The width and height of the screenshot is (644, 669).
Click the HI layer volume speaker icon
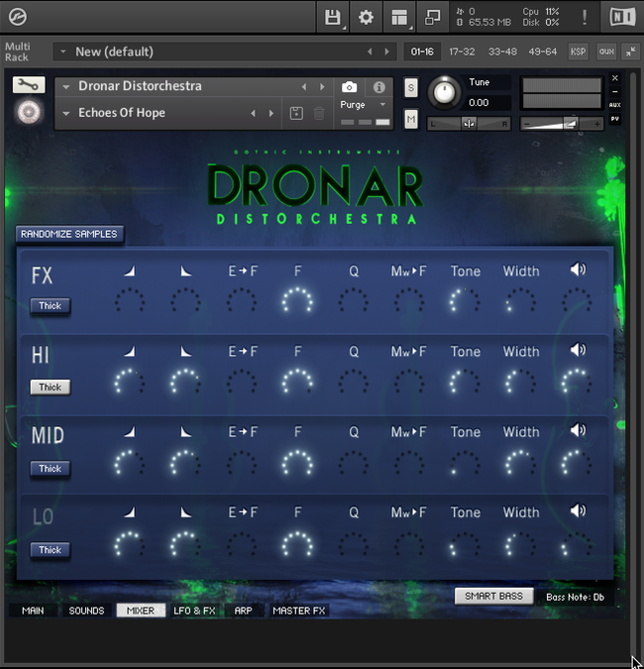[578, 350]
